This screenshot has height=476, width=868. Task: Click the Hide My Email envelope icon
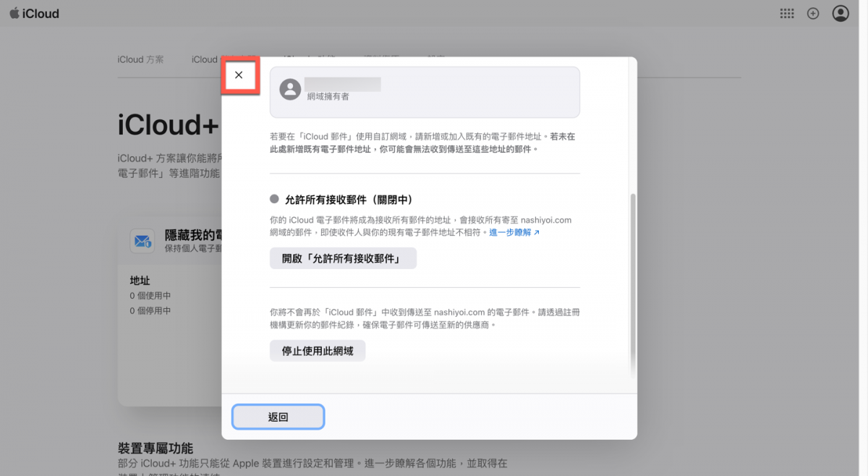142,241
